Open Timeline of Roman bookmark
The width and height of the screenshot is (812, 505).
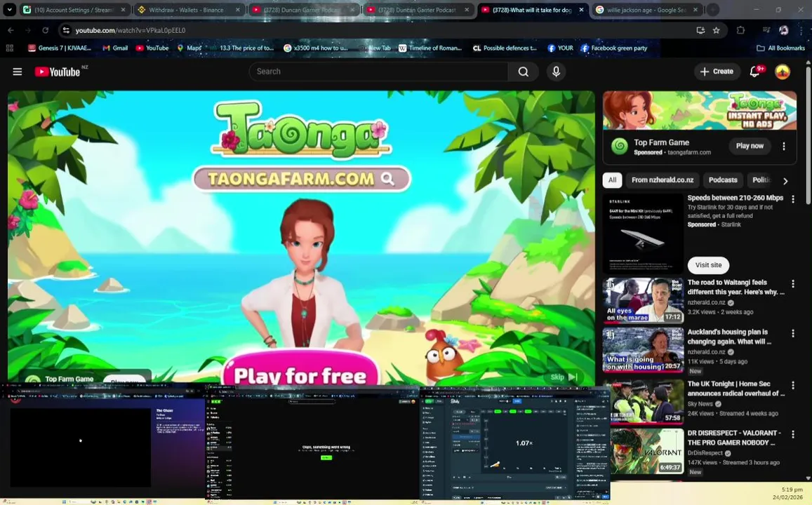coord(430,48)
